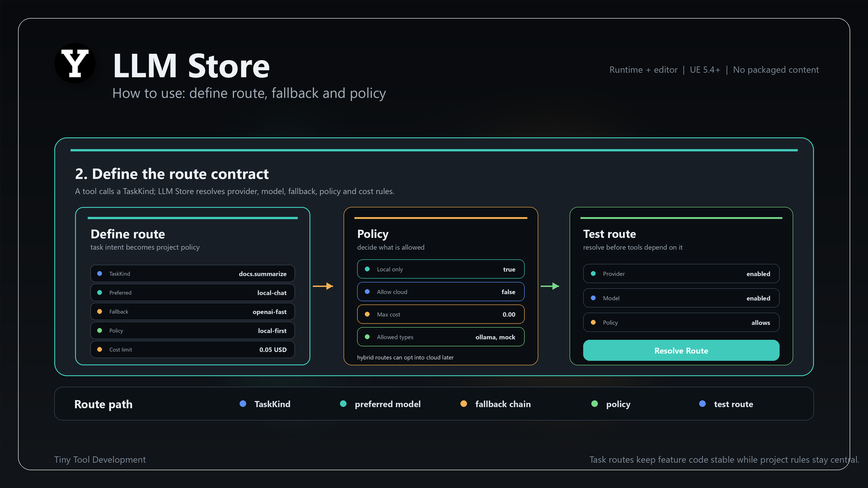The height and width of the screenshot is (488, 868).
Task: Click the Local only true row
Action: point(441,269)
